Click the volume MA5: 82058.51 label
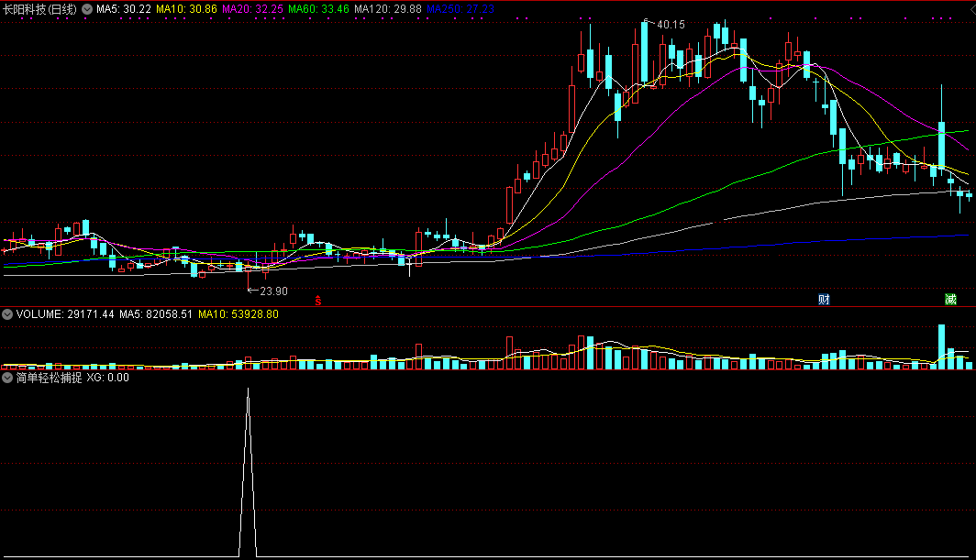976x560 pixels. click(156, 314)
